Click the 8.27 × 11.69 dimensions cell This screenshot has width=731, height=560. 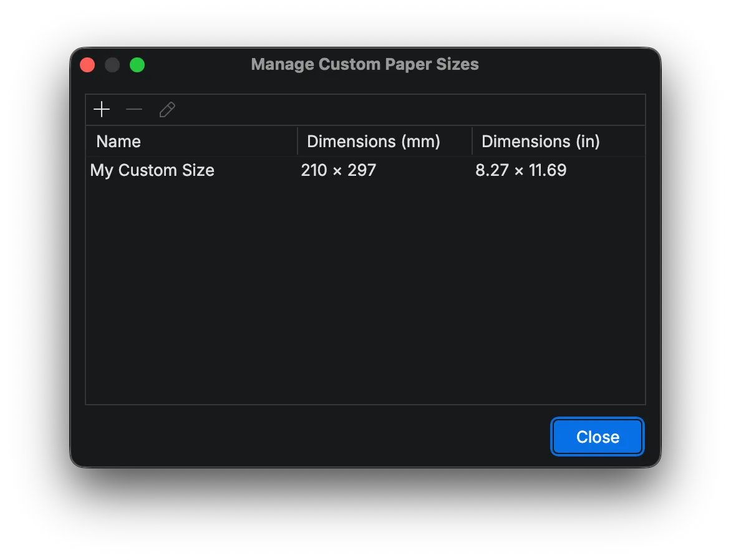click(521, 170)
